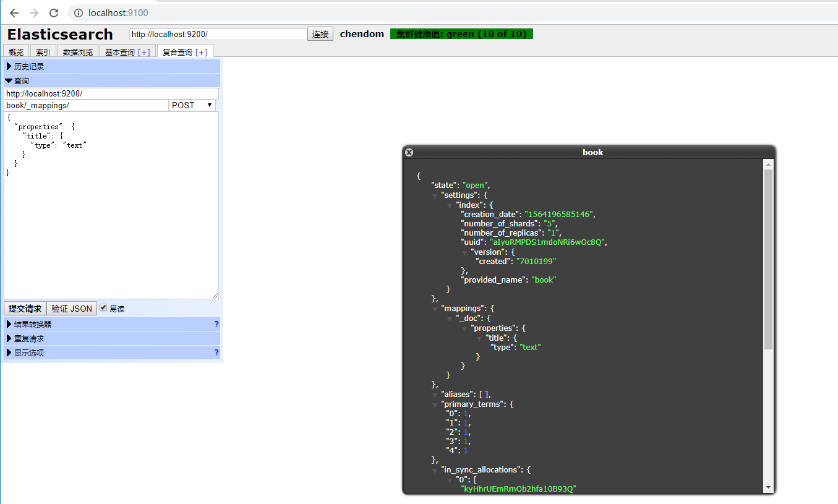Click the "provided_name": "book" line

tap(508, 280)
